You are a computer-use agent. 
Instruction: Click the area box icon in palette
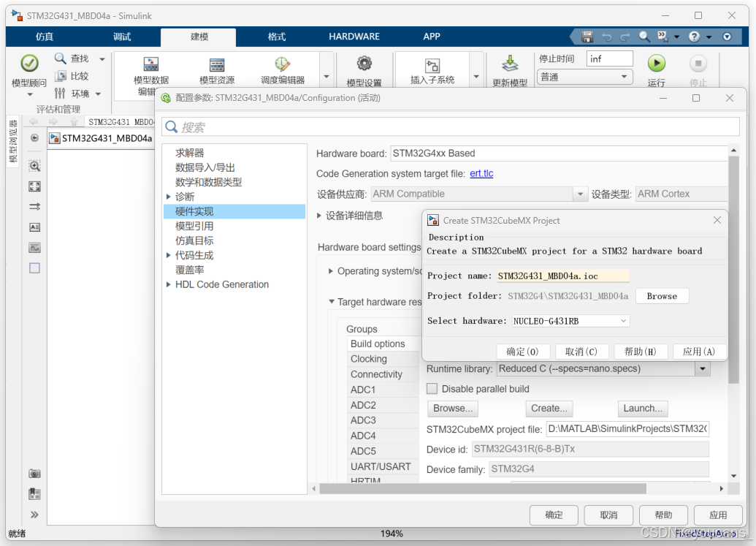click(35, 268)
